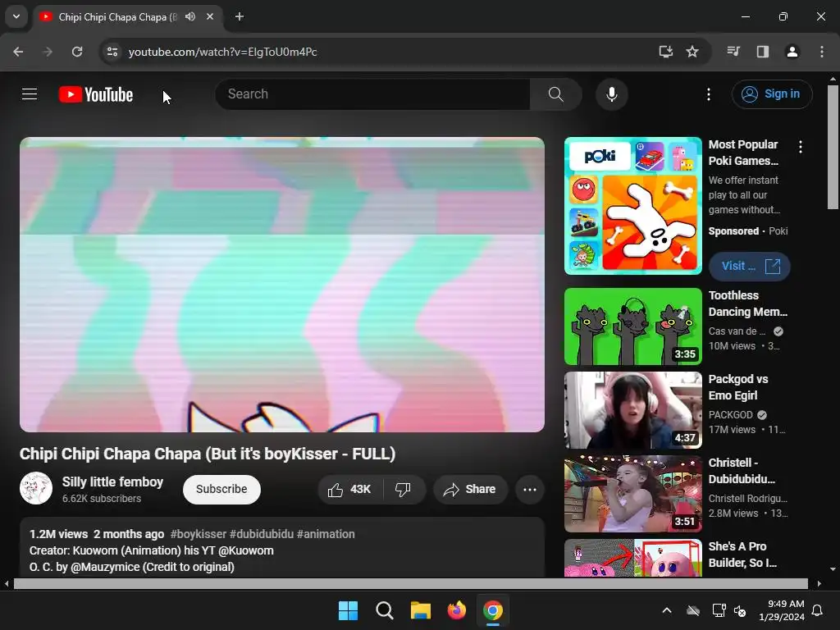Viewport: 840px width, 630px height.
Task: Open Silly little femboy channel name link
Action: tap(112, 482)
